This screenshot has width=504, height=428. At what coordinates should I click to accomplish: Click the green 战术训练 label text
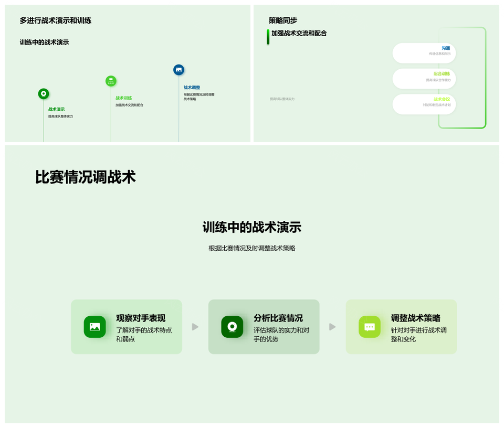[x=123, y=98]
